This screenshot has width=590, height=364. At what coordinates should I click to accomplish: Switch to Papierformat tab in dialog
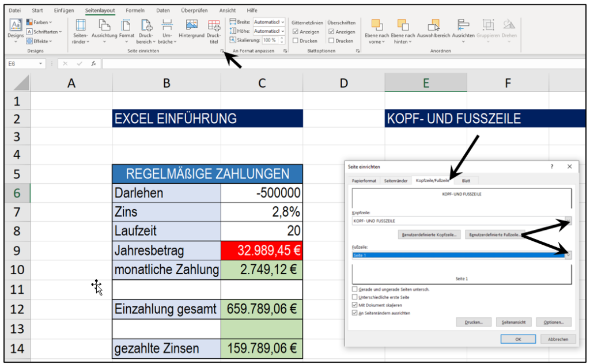364,180
